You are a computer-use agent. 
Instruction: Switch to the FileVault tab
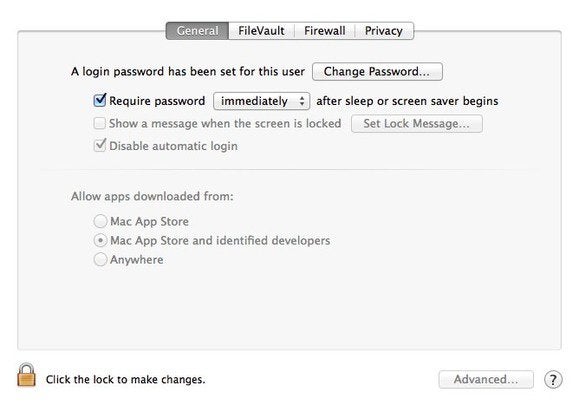(x=261, y=31)
